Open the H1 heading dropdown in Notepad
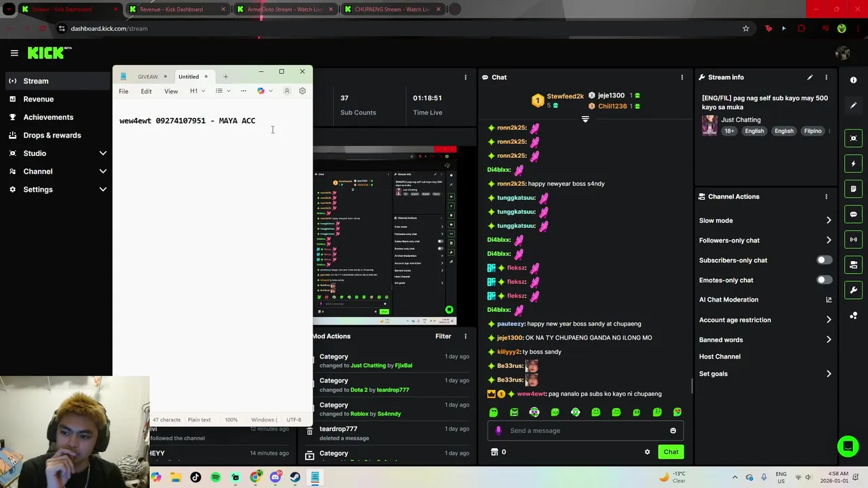Image resolution: width=868 pixels, height=488 pixels. click(197, 91)
